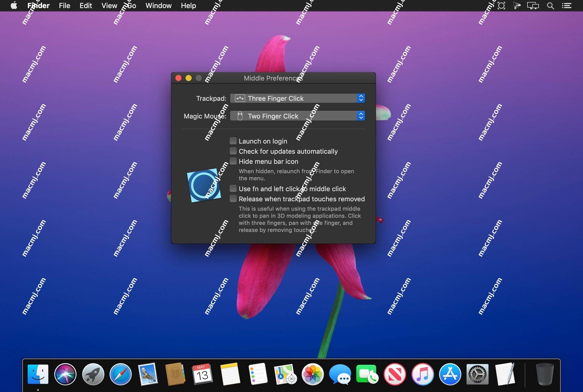Open the Window menu

tap(158, 6)
